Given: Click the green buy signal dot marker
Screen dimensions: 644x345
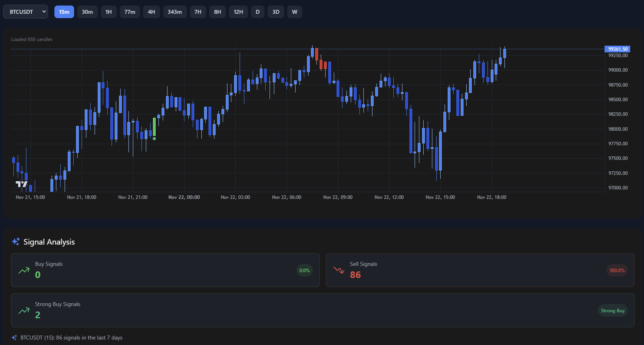Looking at the screenshot, I should click(154, 139).
